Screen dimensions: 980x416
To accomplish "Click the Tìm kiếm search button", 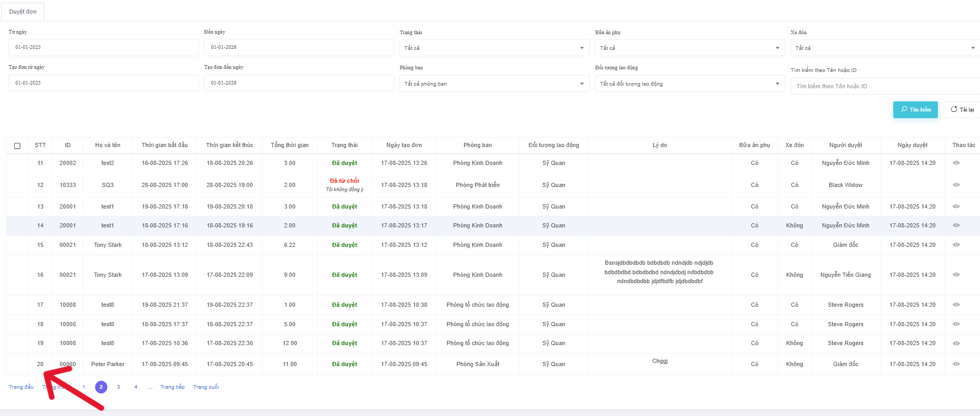I will coord(915,109).
